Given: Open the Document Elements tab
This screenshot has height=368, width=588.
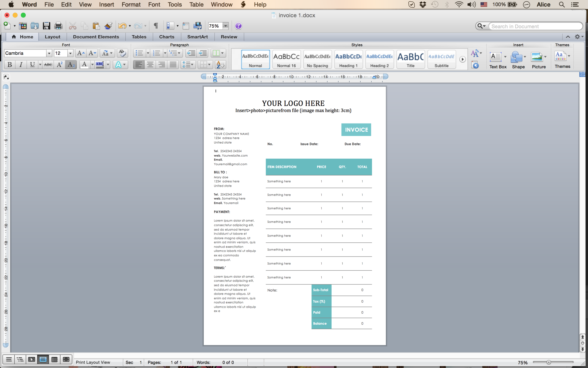Looking at the screenshot, I should 96,37.
